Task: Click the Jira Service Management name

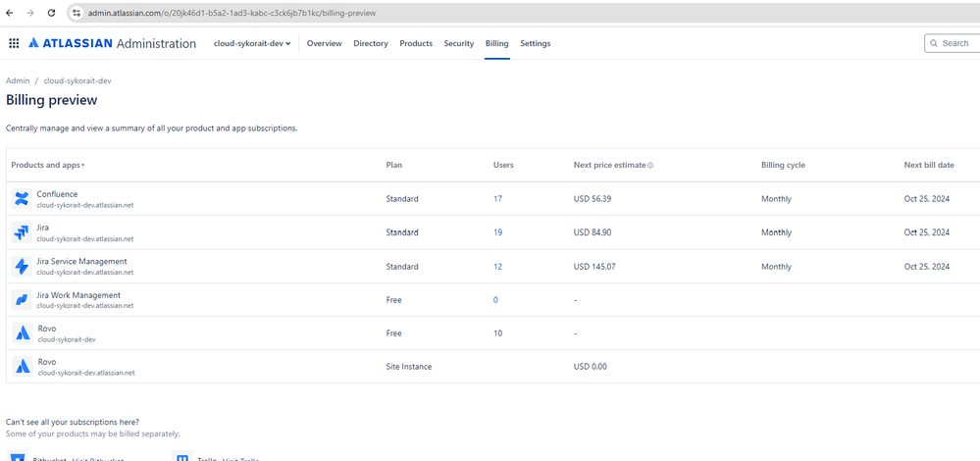Action: pos(81,261)
